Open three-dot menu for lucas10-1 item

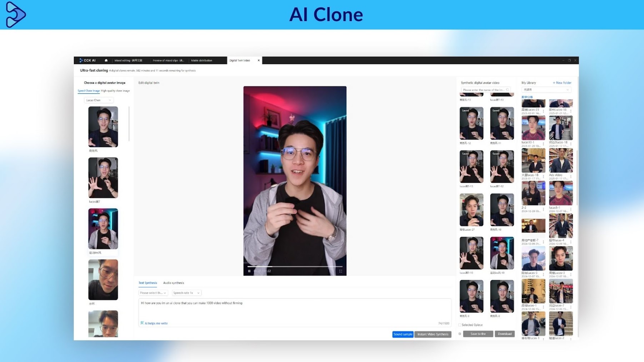tap(544, 144)
